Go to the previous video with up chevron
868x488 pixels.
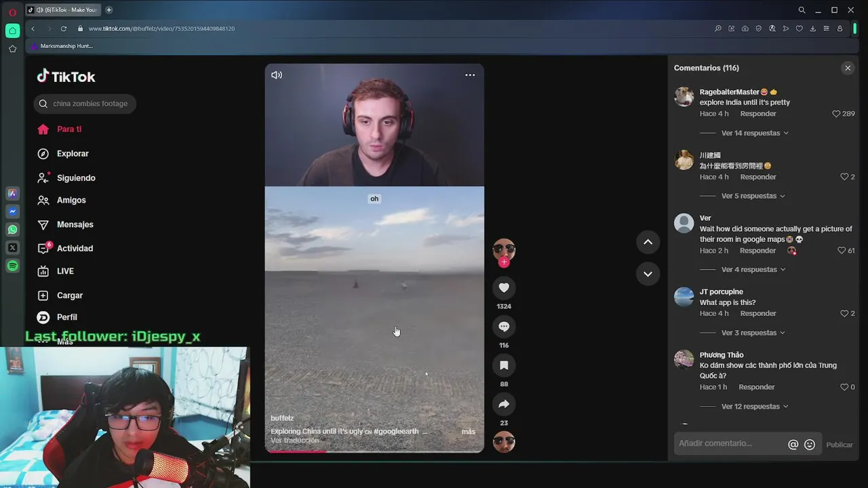[648, 242]
